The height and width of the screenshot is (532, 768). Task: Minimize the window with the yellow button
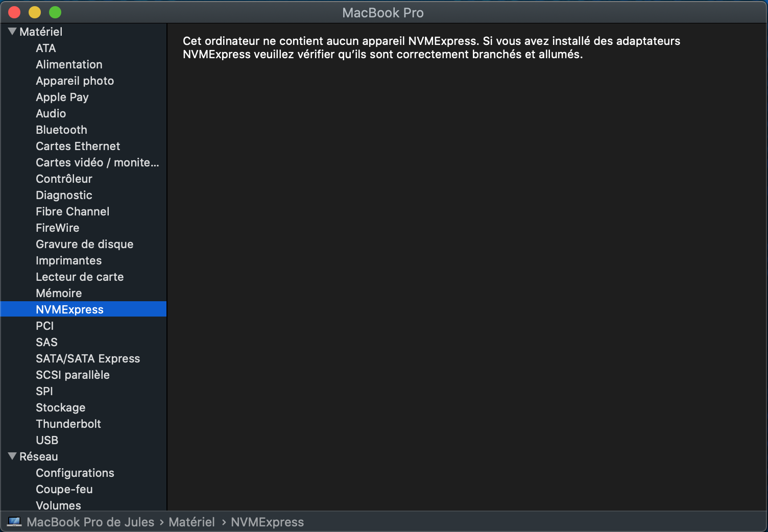coord(35,12)
